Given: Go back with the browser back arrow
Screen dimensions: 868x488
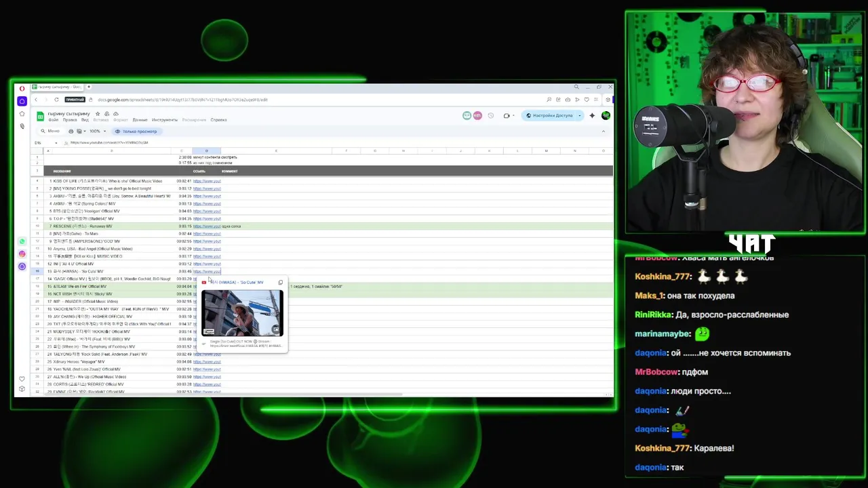Looking at the screenshot, I should pos(36,100).
